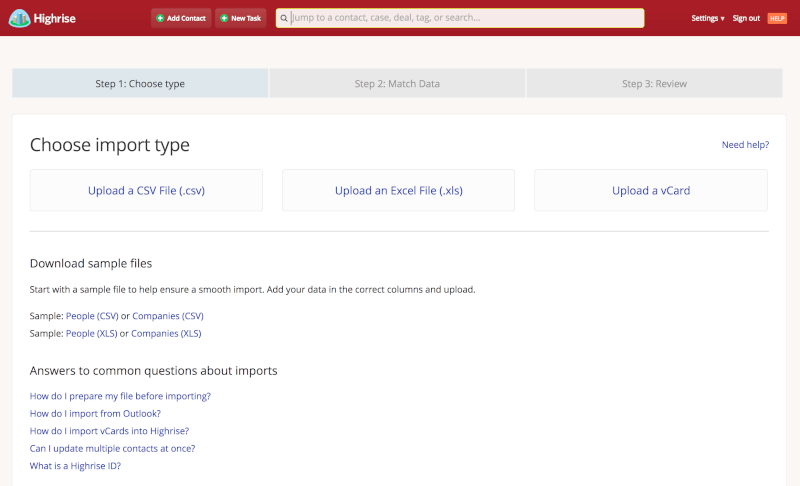Read Can I update multiple contacts at once?

[112, 448]
